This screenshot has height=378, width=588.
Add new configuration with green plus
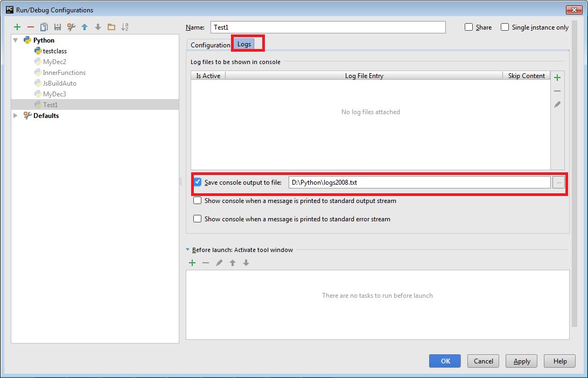pyautogui.click(x=17, y=27)
